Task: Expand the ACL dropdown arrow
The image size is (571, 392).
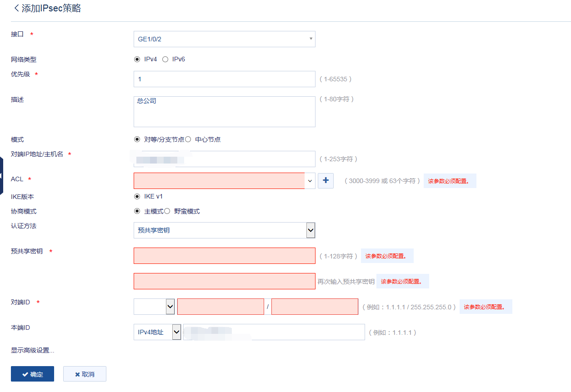Action: [310, 181]
